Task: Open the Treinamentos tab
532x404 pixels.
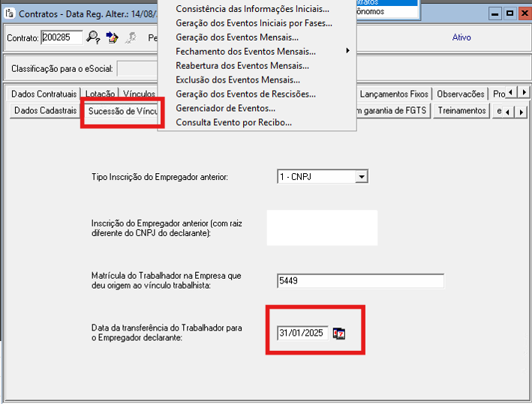Action: 461,111
